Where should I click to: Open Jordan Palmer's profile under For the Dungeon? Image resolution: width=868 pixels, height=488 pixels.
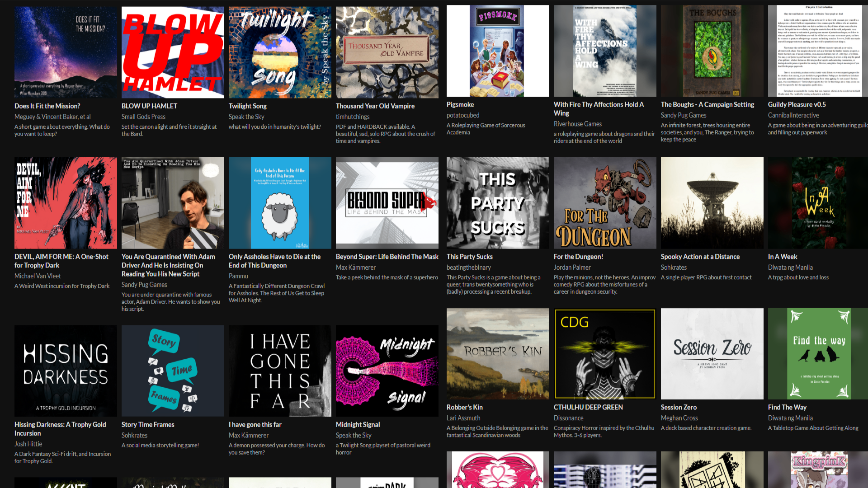tap(572, 267)
